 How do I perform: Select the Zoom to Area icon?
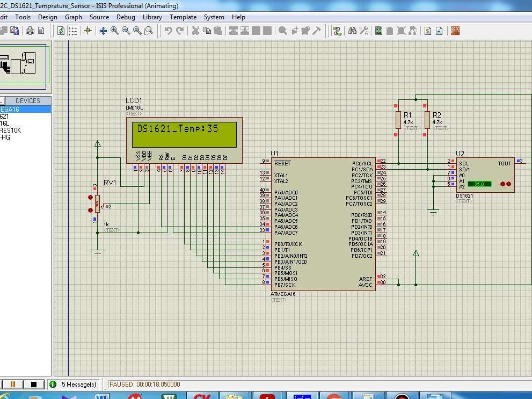pyautogui.click(x=149, y=31)
